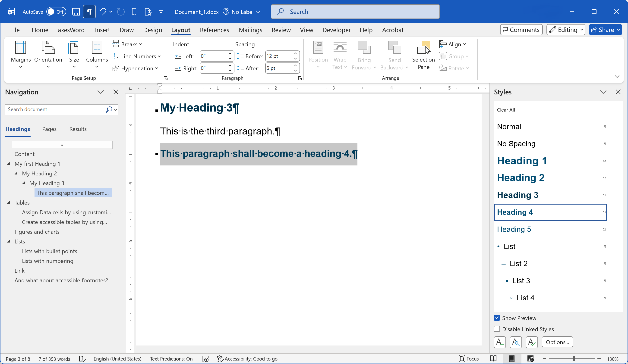Close the Navigation pane

[x=116, y=92]
